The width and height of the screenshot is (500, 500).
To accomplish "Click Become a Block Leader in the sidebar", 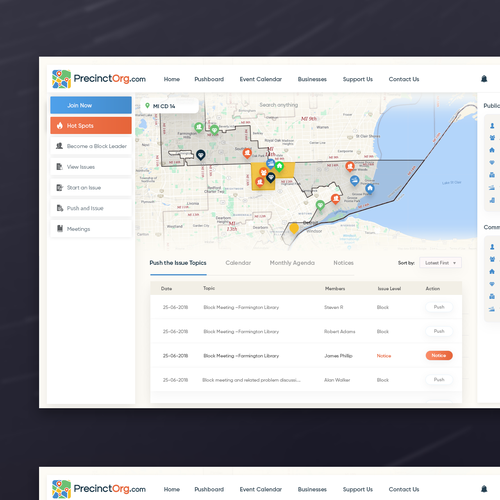I will pyautogui.click(x=91, y=146).
